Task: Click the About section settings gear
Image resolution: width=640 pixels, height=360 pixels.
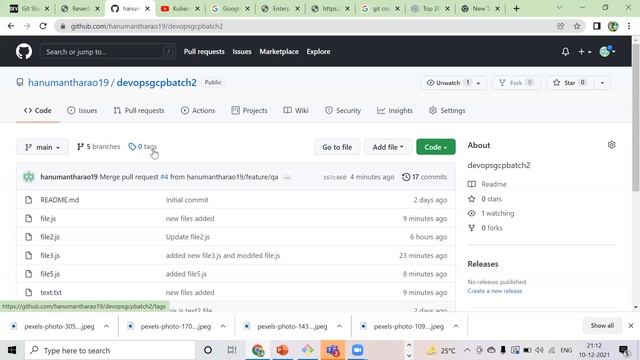Action: point(611,145)
